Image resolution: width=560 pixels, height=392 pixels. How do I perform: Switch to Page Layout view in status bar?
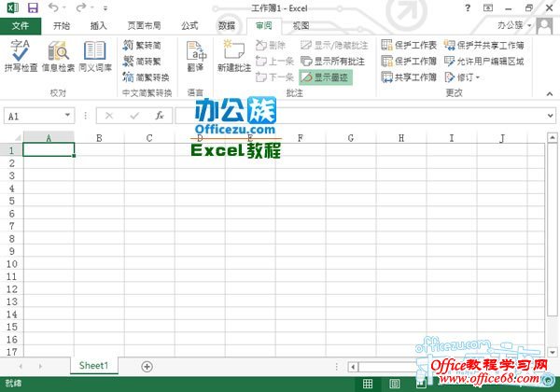pos(394,384)
